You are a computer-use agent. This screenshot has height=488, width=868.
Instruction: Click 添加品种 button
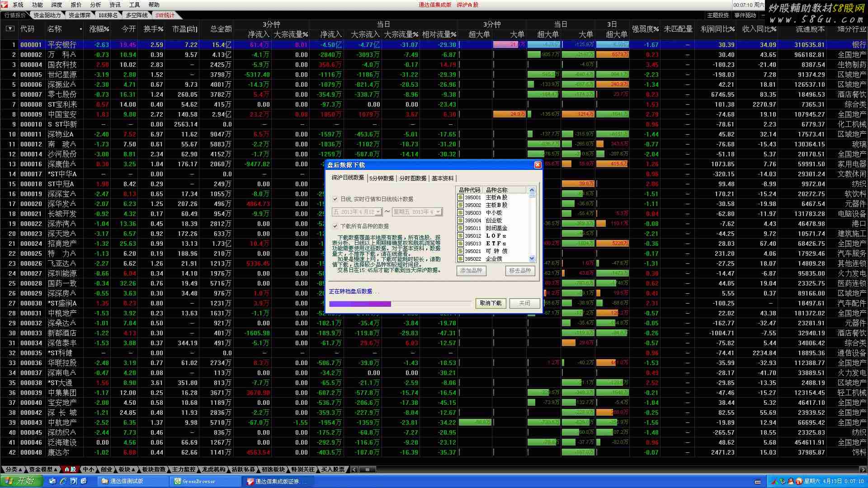(x=472, y=271)
